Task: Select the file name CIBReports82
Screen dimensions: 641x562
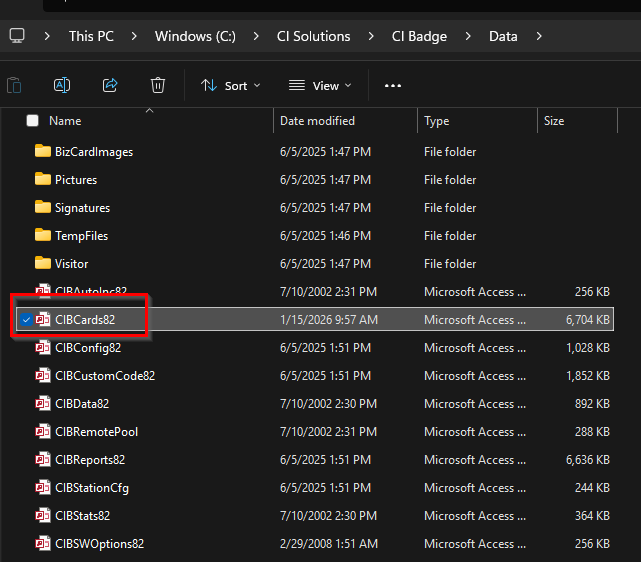Action: (x=90, y=460)
